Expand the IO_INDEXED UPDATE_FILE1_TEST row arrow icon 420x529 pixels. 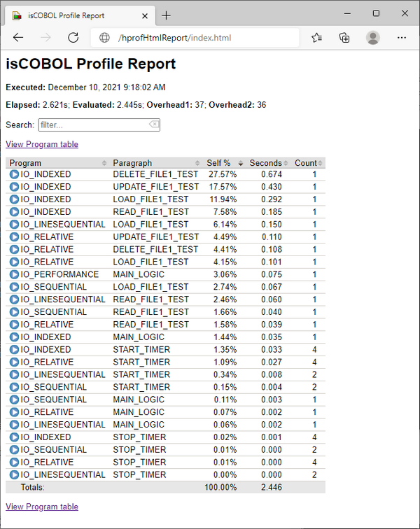(x=14, y=187)
